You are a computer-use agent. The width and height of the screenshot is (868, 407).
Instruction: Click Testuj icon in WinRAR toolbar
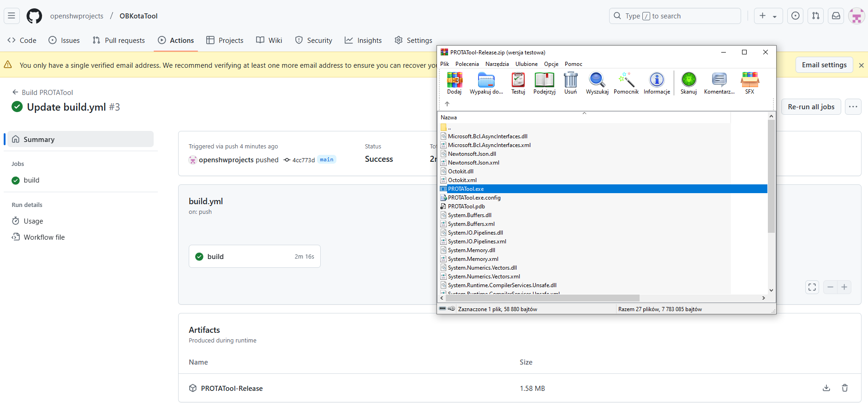coord(518,83)
